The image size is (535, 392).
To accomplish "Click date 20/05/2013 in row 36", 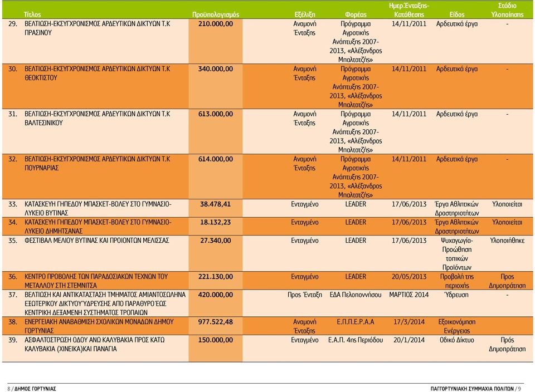I will (x=408, y=276).
